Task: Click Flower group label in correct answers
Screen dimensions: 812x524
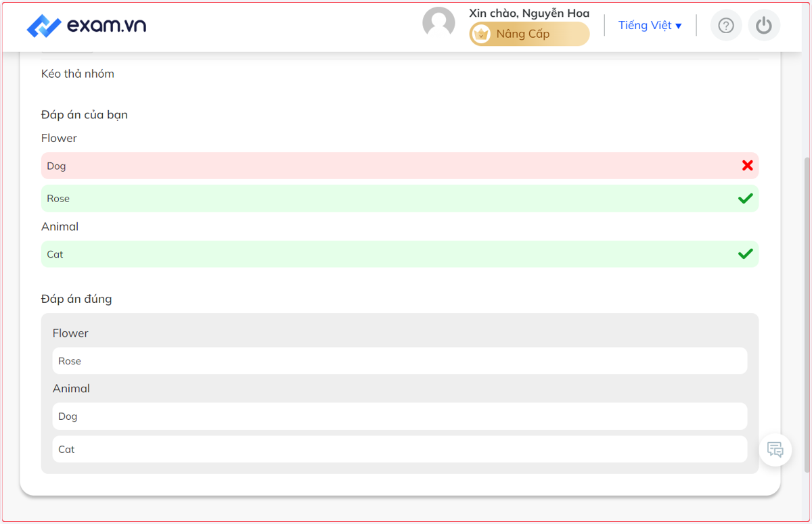Action: [x=70, y=333]
